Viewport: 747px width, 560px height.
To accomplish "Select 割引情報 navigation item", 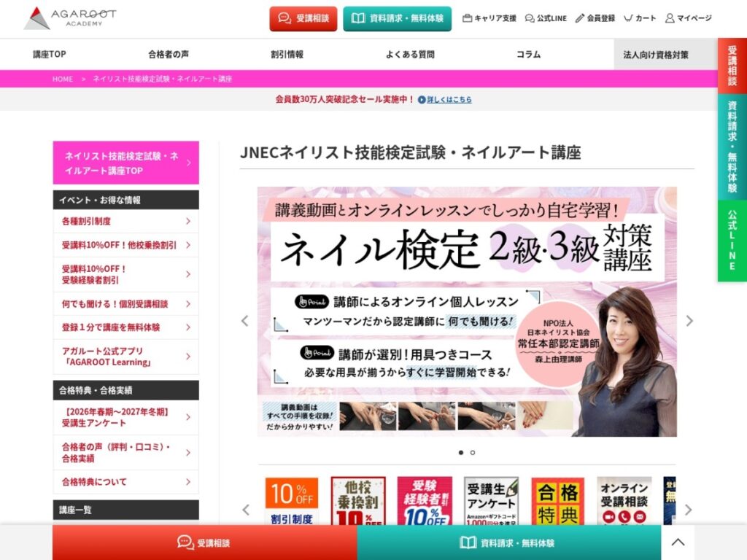I will [287, 54].
